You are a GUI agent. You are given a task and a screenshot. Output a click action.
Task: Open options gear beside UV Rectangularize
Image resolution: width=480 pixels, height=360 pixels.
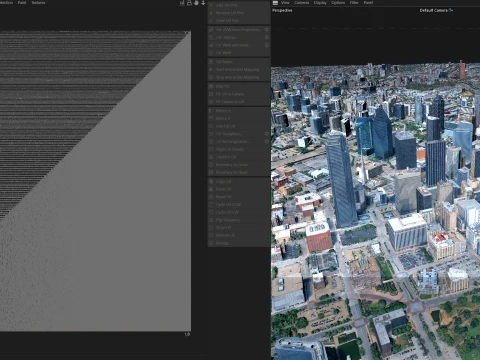[267, 141]
